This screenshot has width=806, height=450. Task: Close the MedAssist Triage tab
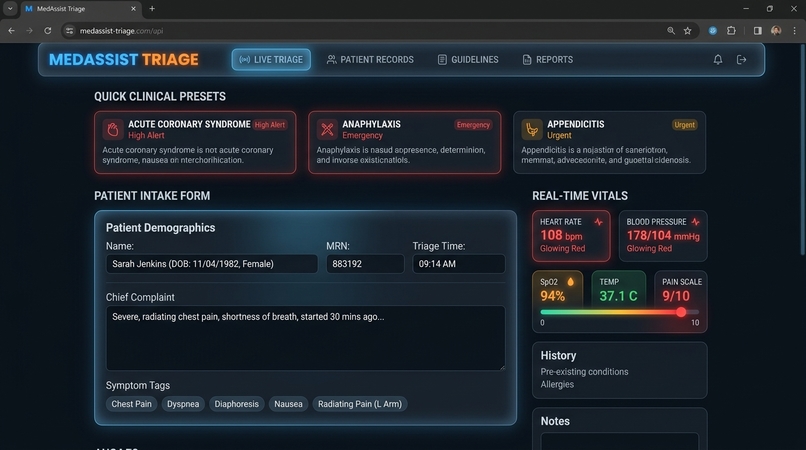click(133, 9)
